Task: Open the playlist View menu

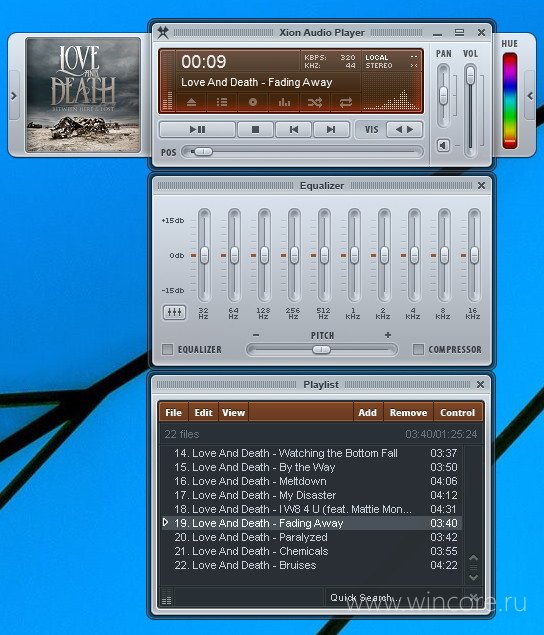Action: [x=233, y=412]
